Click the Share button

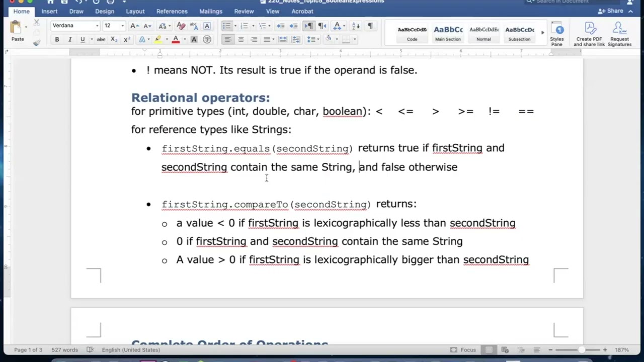click(611, 11)
